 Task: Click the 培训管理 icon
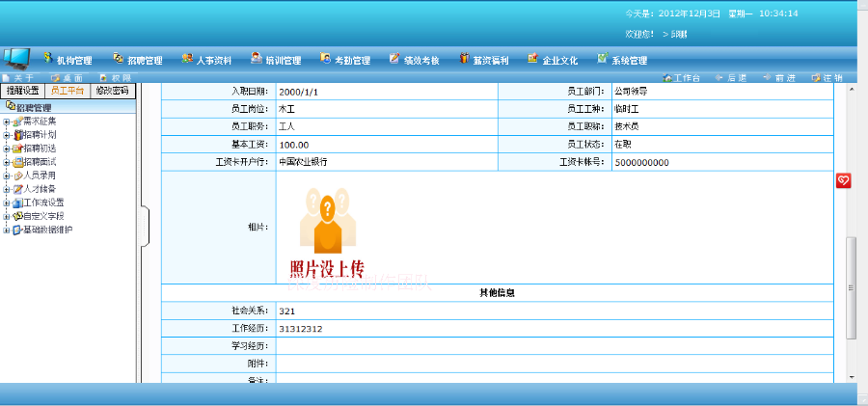(x=257, y=58)
